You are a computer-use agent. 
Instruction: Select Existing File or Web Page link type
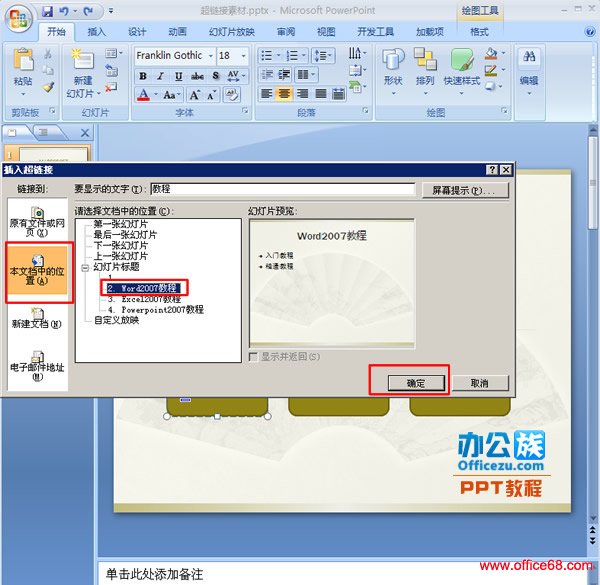(x=37, y=221)
